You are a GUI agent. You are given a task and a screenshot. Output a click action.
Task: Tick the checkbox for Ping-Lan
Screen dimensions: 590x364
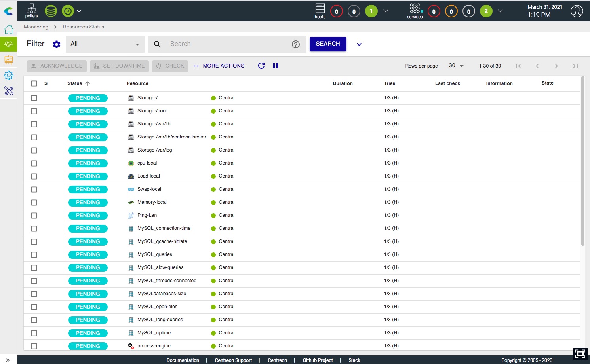34,216
